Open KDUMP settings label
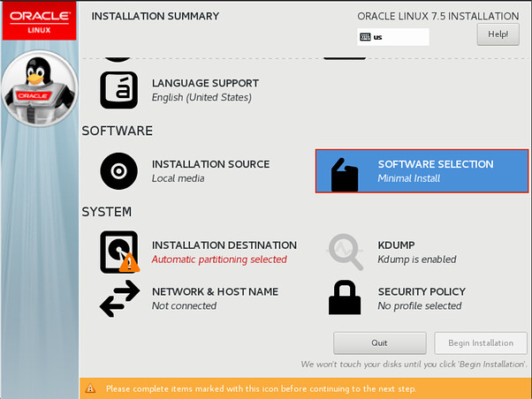 pos(396,245)
